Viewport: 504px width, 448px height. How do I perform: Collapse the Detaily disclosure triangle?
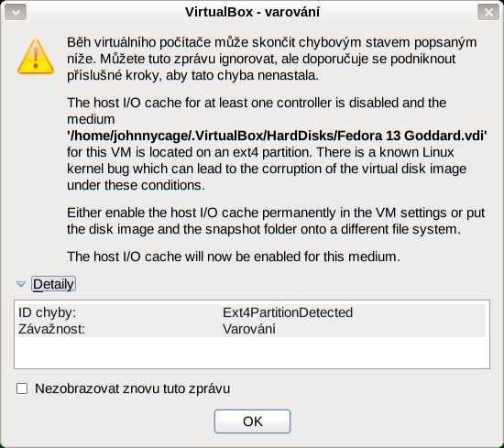pos(21,284)
